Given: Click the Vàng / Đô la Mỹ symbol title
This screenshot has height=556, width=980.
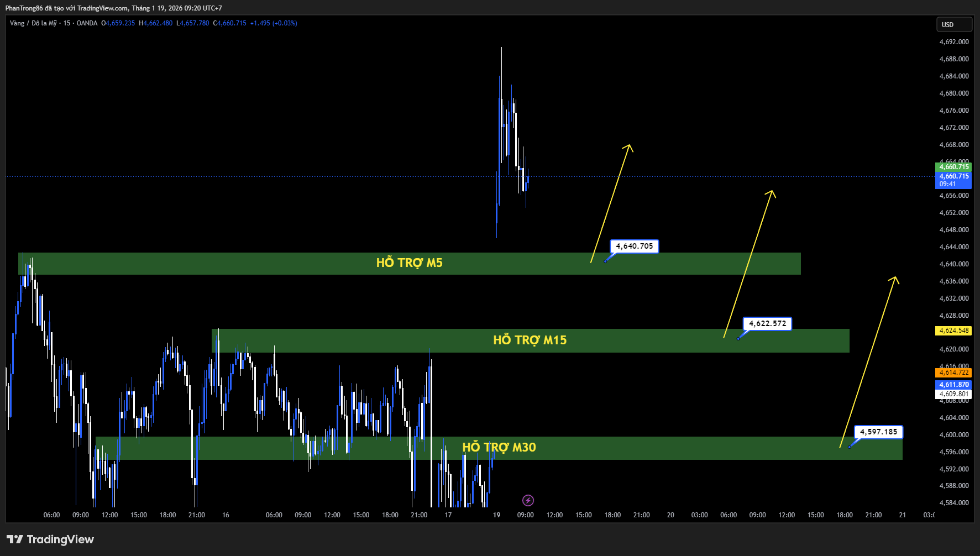Looking at the screenshot, I should click(33, 23).
